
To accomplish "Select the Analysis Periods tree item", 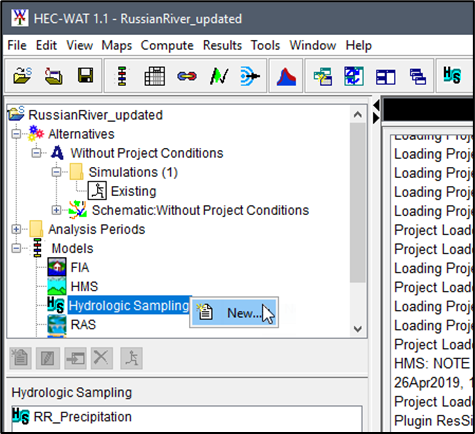I will click(x=97, y=229).
